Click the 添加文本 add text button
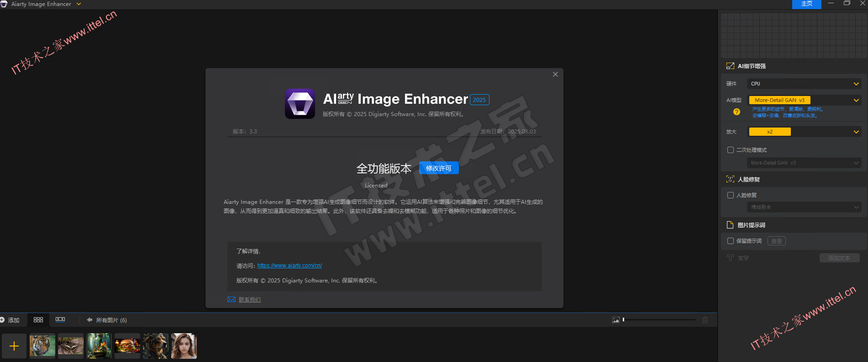The height and width of the screenshot is (362, 868). pyautogui.click(x=839, y=258)
